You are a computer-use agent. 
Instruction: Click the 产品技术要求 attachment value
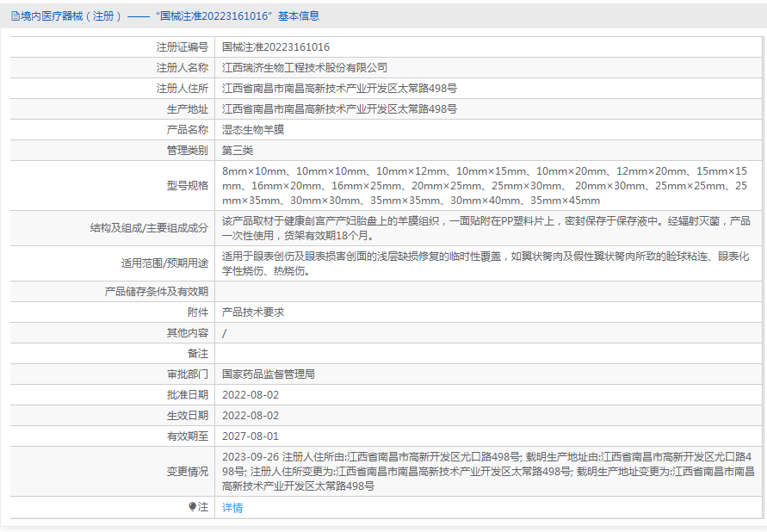(253, 312)
